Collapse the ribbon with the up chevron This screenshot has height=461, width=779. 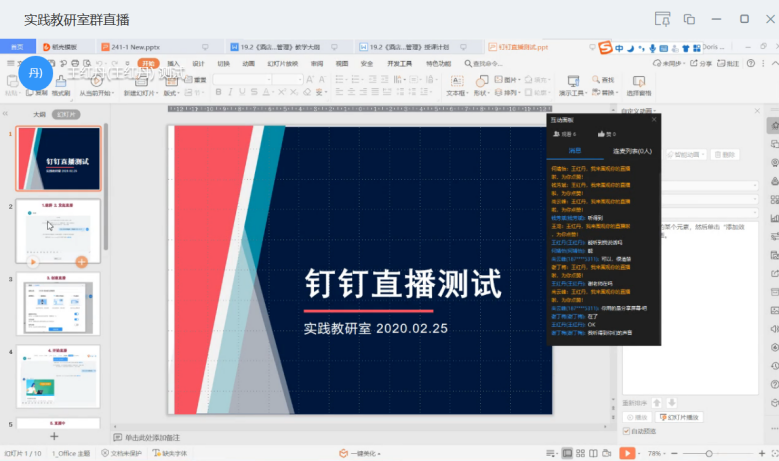pyautogui.click(x=775, y=64)
